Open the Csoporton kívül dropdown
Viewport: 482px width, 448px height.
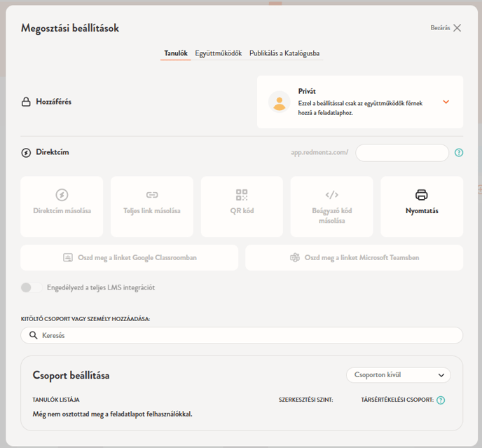(x=398, y=375)
